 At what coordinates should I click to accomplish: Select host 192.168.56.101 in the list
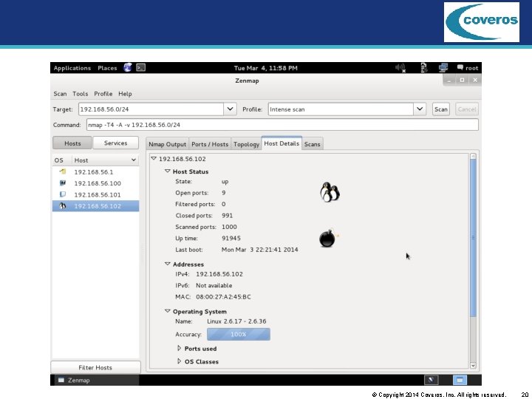[x=95, y=195]
